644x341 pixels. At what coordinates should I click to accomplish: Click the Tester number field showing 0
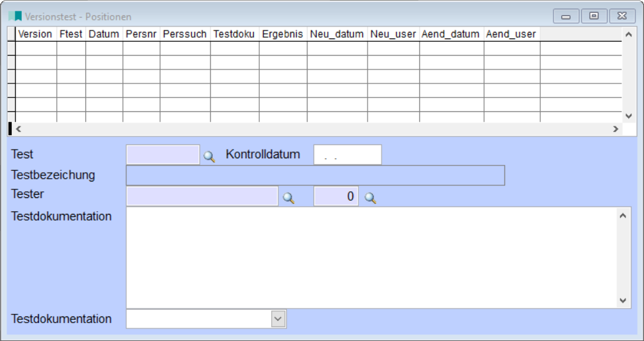[x=336, y=196]
